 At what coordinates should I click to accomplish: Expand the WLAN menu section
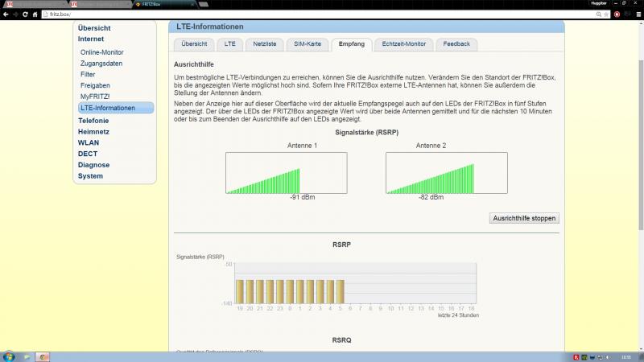pyautogui.click(x=89, y=143)
